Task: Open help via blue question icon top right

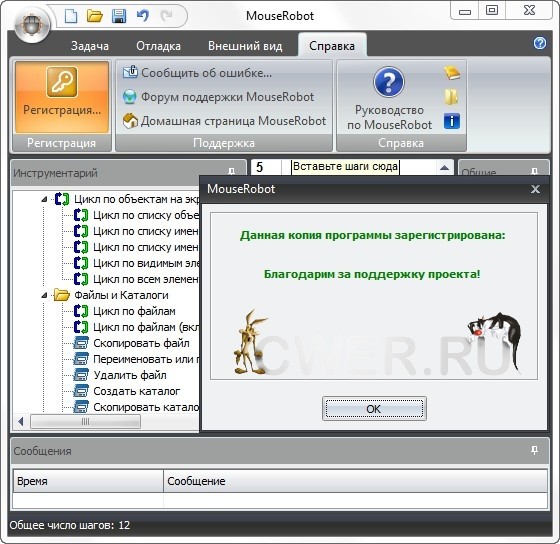Action: [x=540, y=43]
